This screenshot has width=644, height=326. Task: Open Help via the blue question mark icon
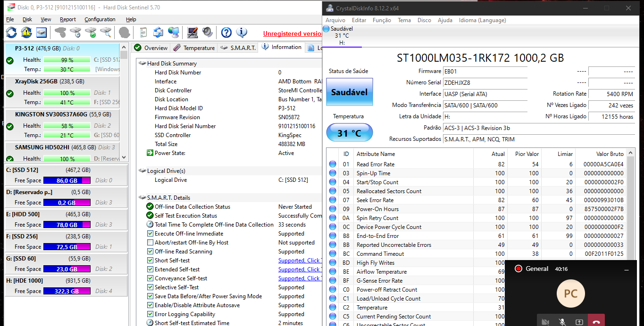226,33
